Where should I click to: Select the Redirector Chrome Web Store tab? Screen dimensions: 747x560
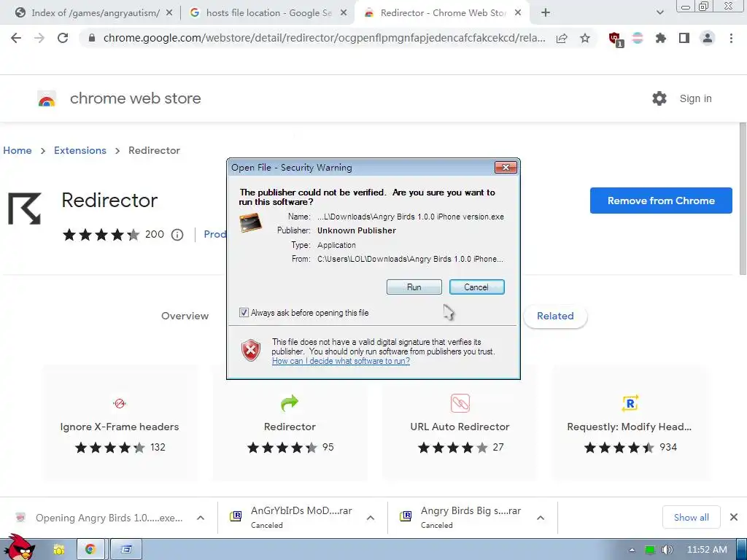(441, 13)
